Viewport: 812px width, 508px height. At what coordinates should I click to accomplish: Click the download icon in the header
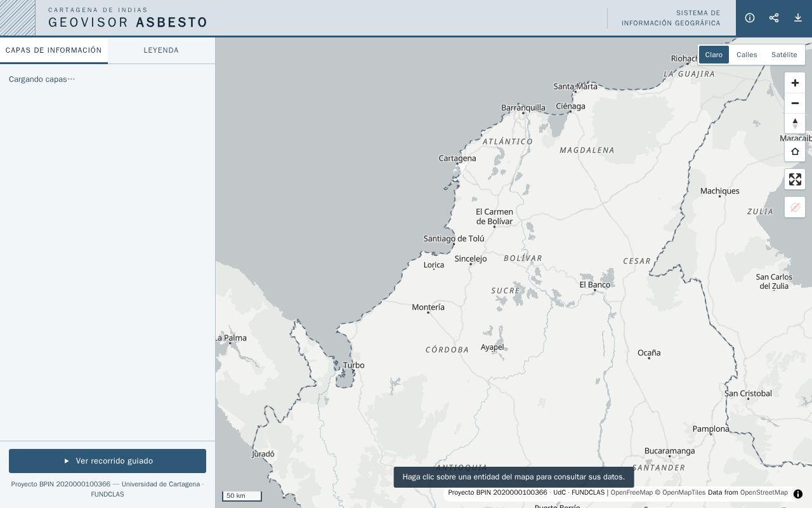tap(798, 18)
